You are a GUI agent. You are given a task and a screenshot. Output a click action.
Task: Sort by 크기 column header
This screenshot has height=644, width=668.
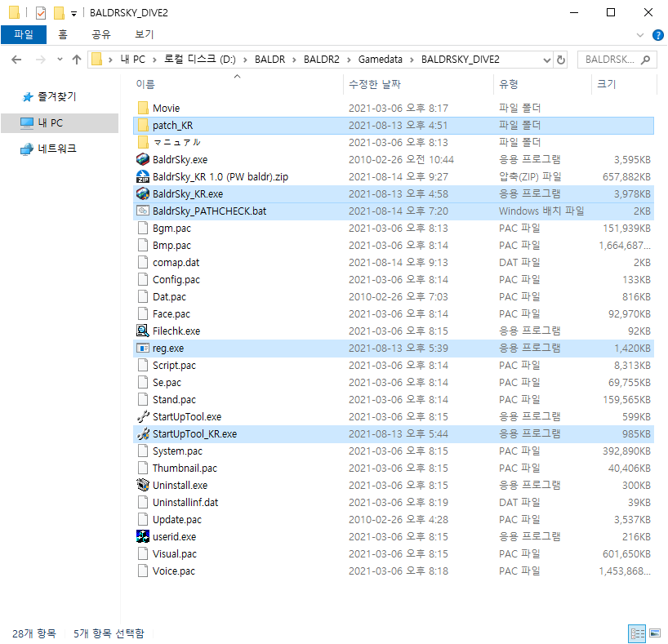[x=624, y=84]
